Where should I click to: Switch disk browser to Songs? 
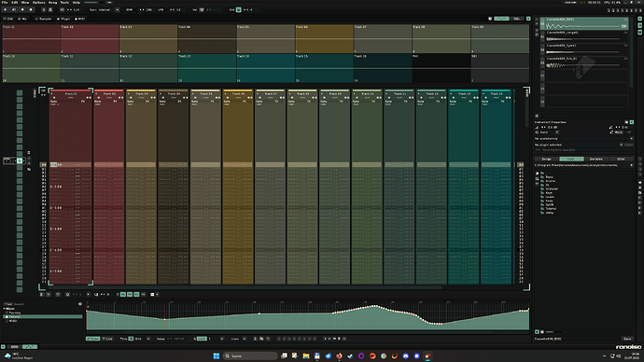[x=547, y=159]
